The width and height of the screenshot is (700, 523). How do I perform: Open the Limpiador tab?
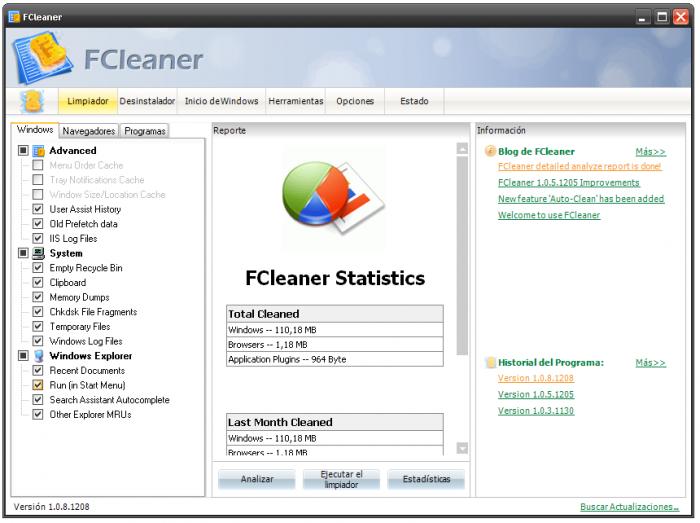pyautogui.click(x=88, y=101)
